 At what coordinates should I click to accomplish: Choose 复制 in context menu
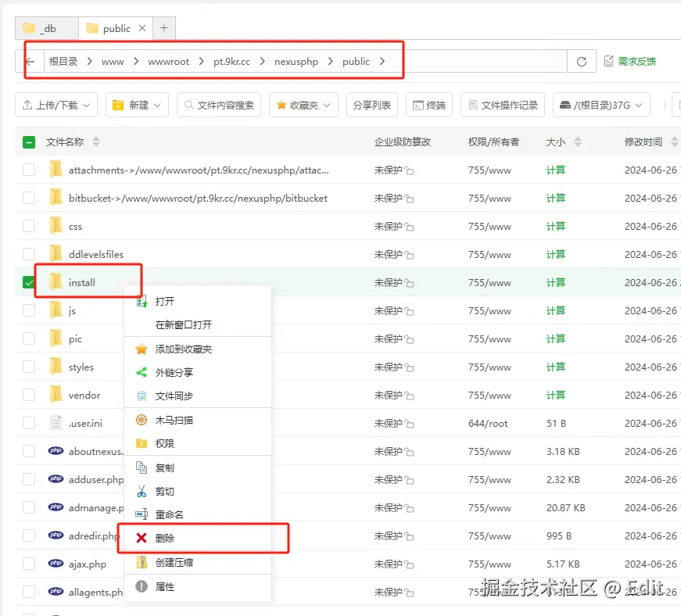coord(198,468)
